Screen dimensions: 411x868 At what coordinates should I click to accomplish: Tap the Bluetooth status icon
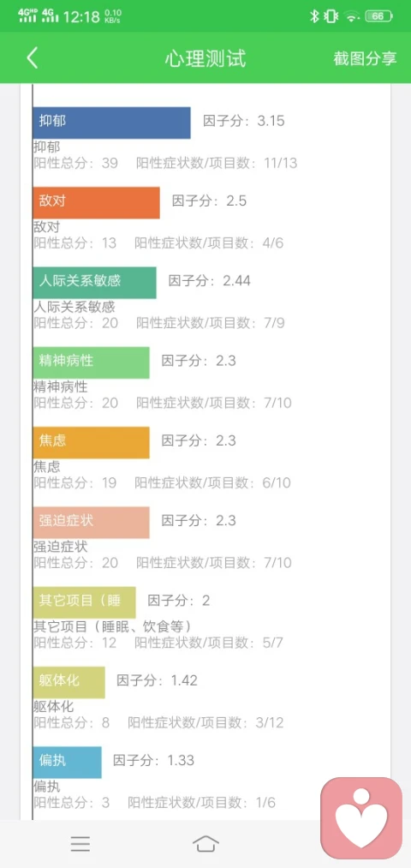click(x=314, y=16)
